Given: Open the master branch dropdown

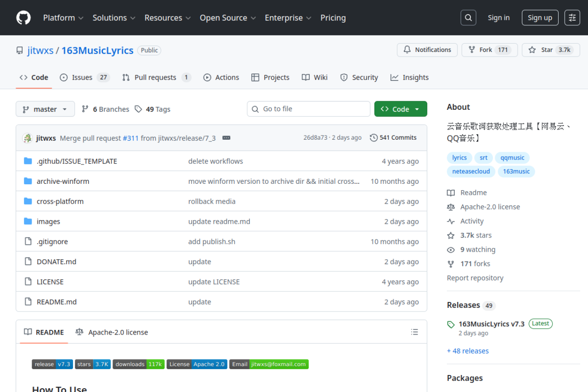Looking at the screenshot, I should [x=45, y=109].
